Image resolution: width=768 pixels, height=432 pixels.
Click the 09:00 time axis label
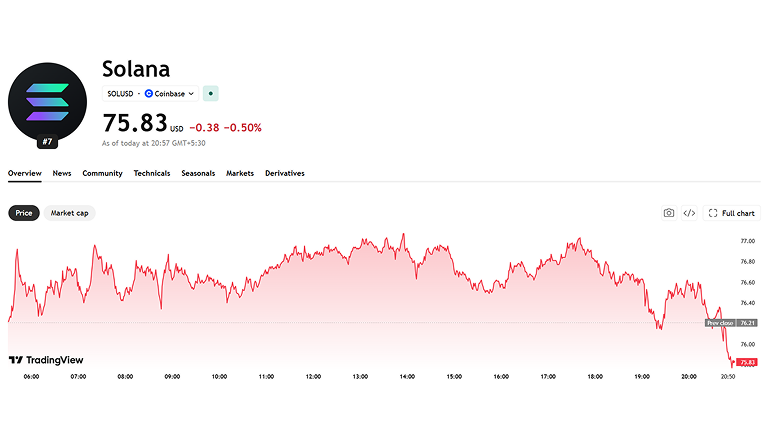click(x=172, y=377)
